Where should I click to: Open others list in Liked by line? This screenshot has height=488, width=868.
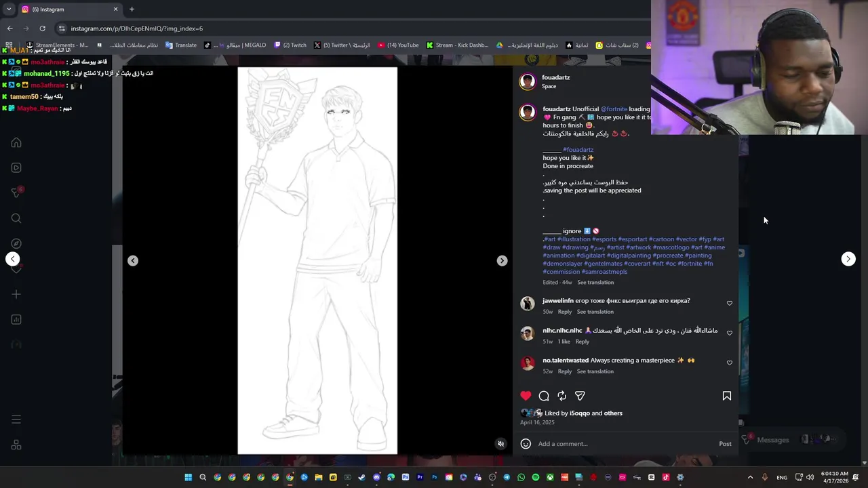coord(613,413)
